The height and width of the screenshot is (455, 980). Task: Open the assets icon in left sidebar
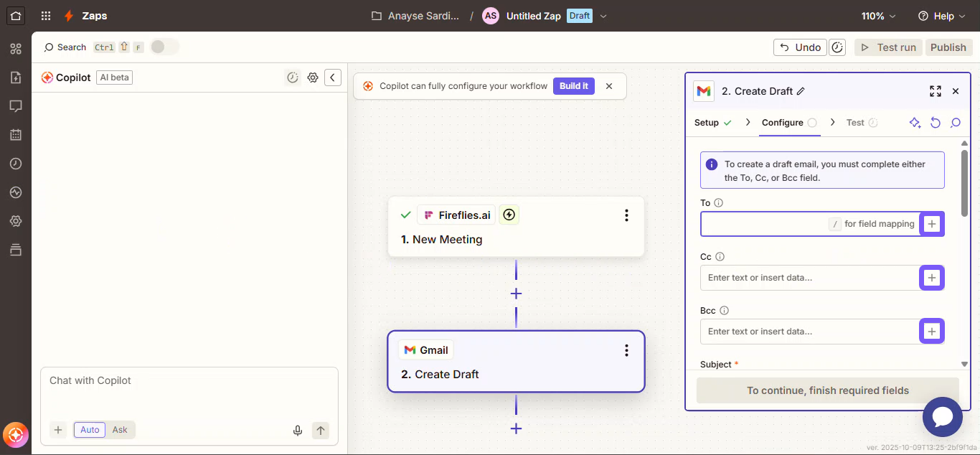coord(16,49)
